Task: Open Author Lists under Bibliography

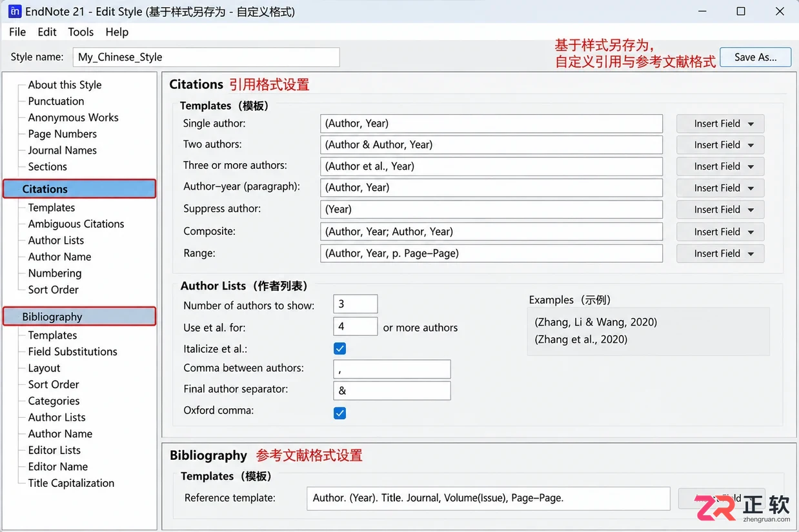Action: click(57, 417)
